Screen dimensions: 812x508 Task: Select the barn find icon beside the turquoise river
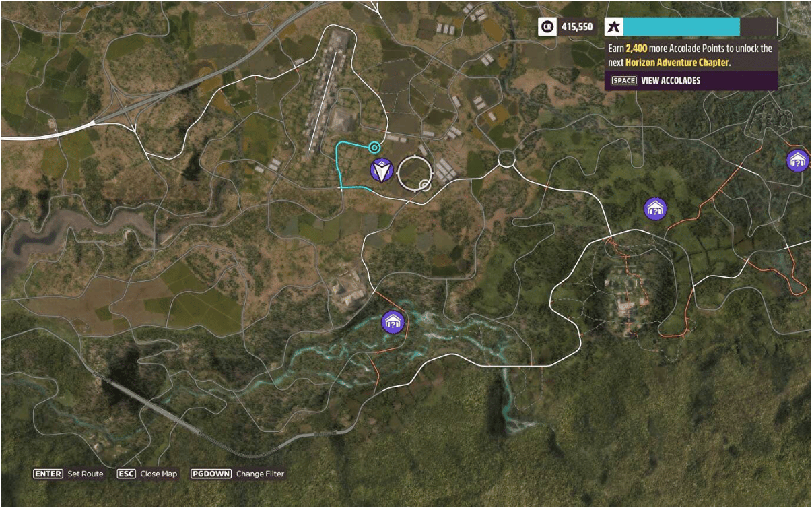[392, 322]
